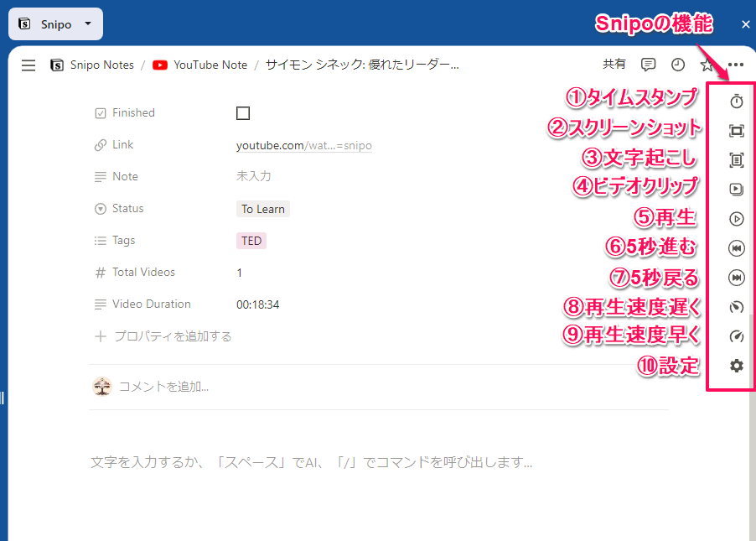Screen dimensions: 756x541
Task: Click the Note field 未入力 placeholder
Action: 254,176
